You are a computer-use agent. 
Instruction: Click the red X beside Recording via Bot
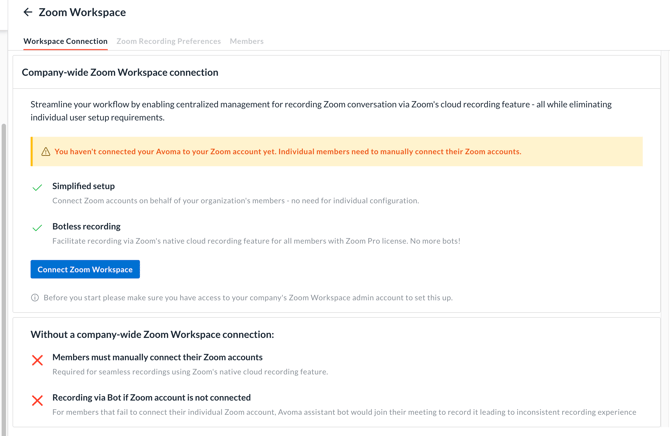[x=37, y=401]
